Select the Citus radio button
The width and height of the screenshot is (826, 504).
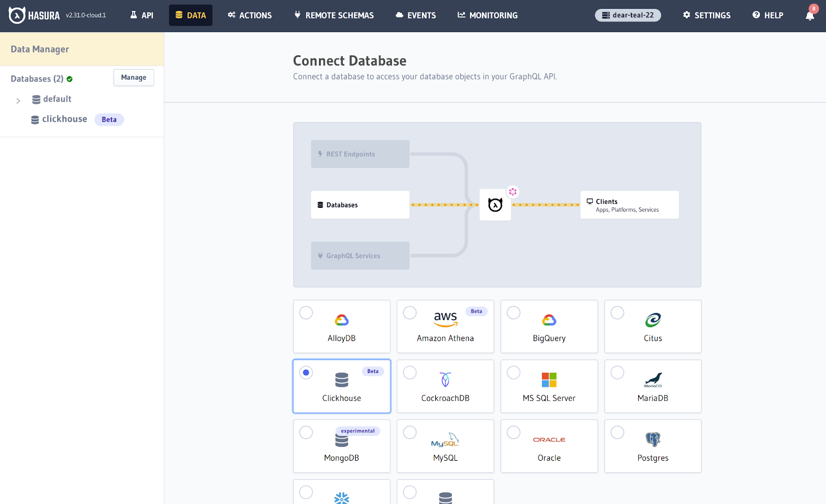tap(617, 313)
